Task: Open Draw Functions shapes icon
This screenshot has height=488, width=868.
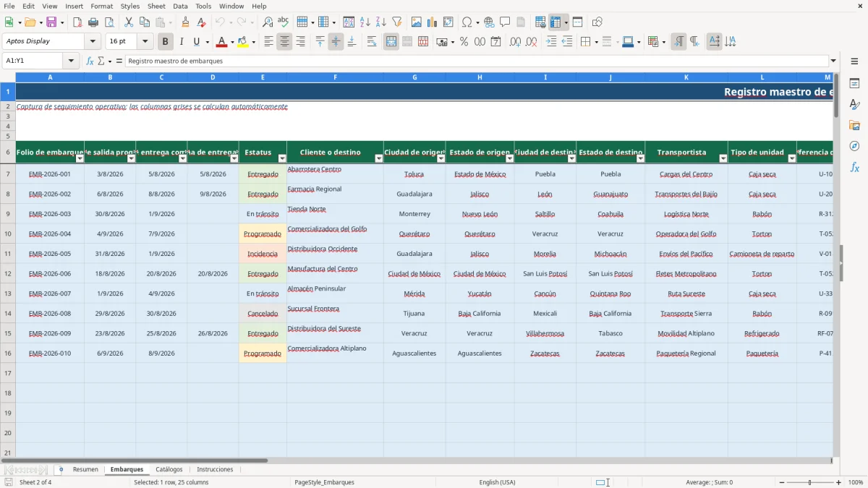Action: click(597, 22)
